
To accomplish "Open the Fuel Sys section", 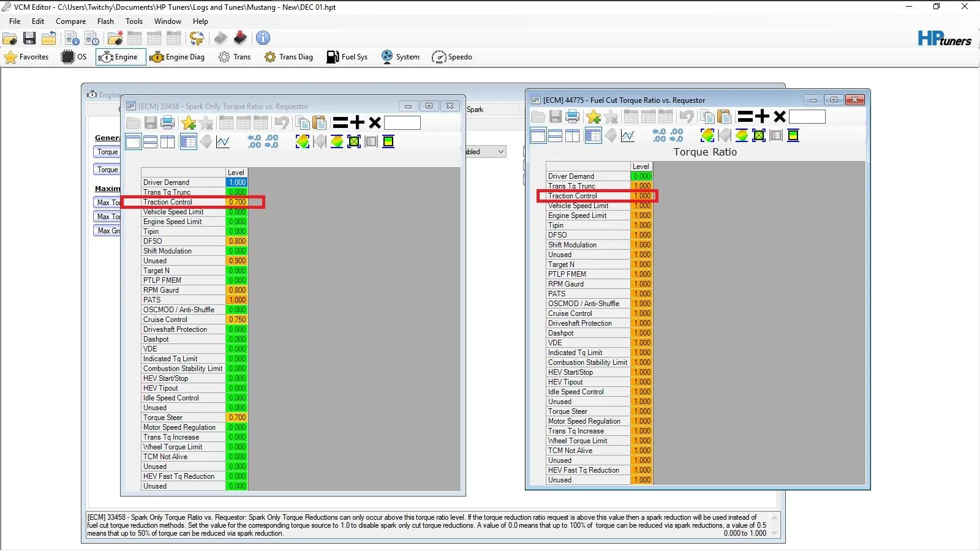I will click(347, 57).
